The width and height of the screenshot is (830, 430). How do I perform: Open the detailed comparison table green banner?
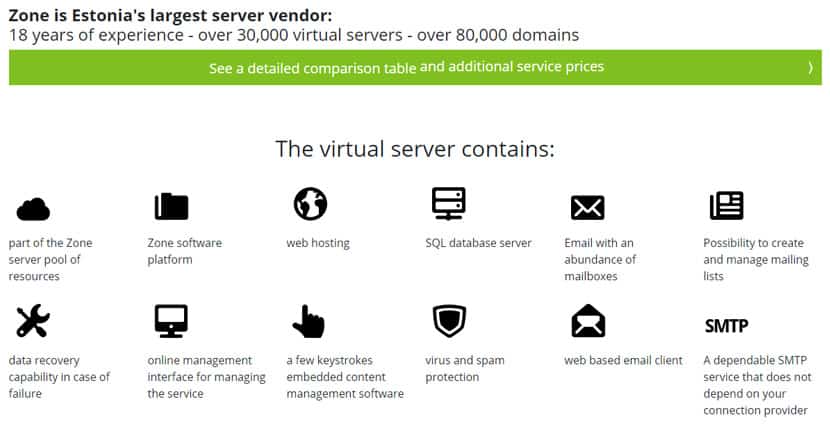pyautogui.click(x=416, y=67)
